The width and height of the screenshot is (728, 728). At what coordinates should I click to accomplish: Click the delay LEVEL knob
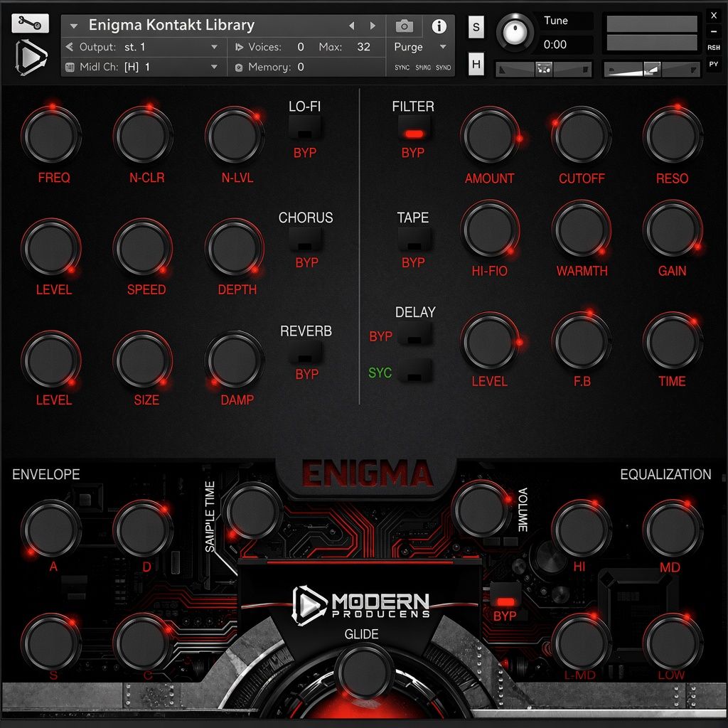click(x=490, y=341)
